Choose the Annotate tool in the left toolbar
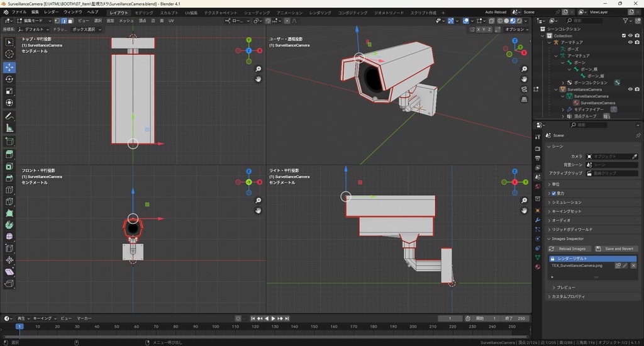The image size is (644, 346). click(x=9, y=116)
